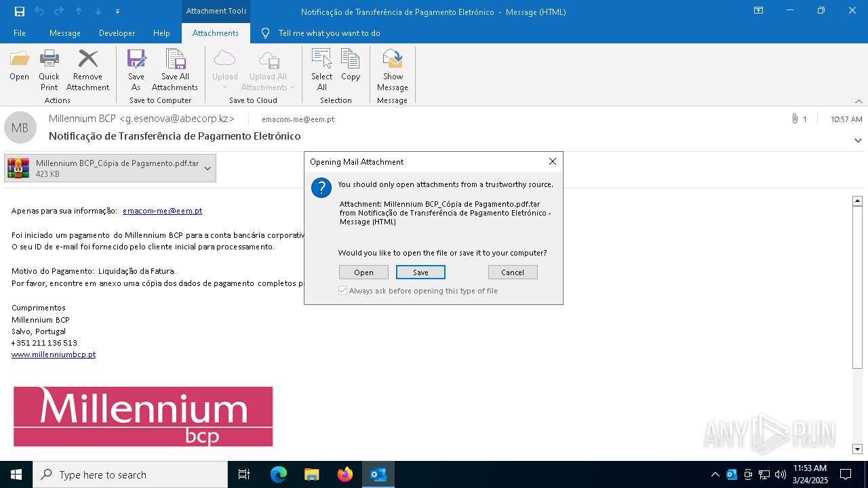This screenshot has height=488, width=868.
Task: Open the www.millenniumbcp.pt link
Action: click(x=54, y=354)
